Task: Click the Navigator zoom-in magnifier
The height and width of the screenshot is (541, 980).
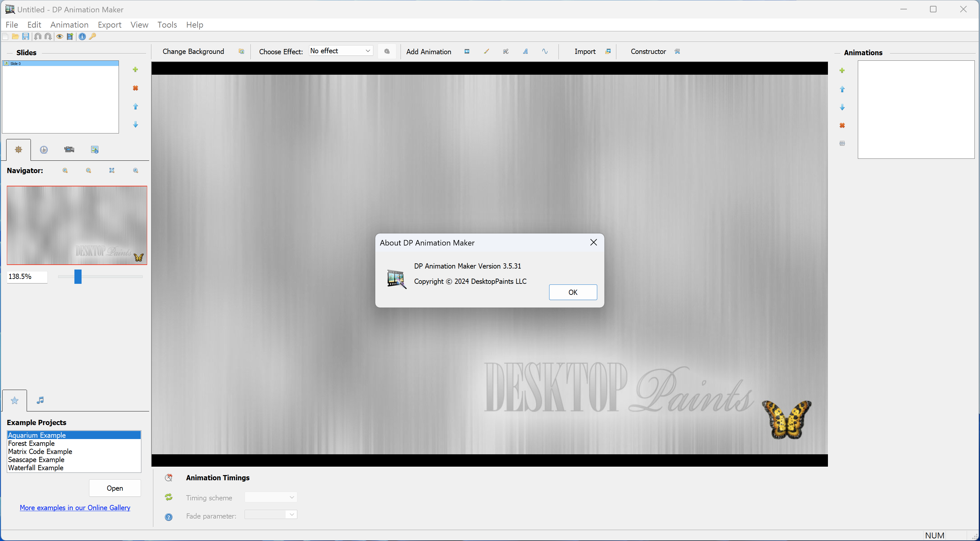Action: tap(65, 171)
